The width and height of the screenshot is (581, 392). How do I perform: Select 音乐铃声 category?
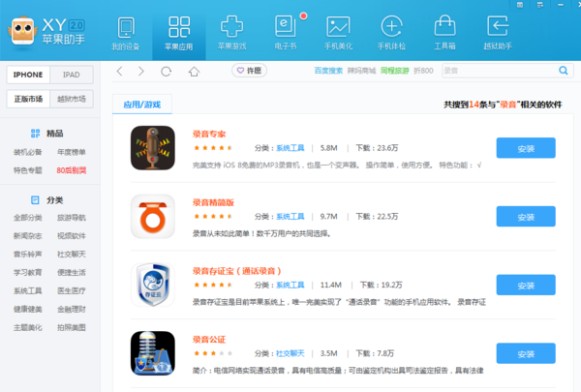[28, 255]
